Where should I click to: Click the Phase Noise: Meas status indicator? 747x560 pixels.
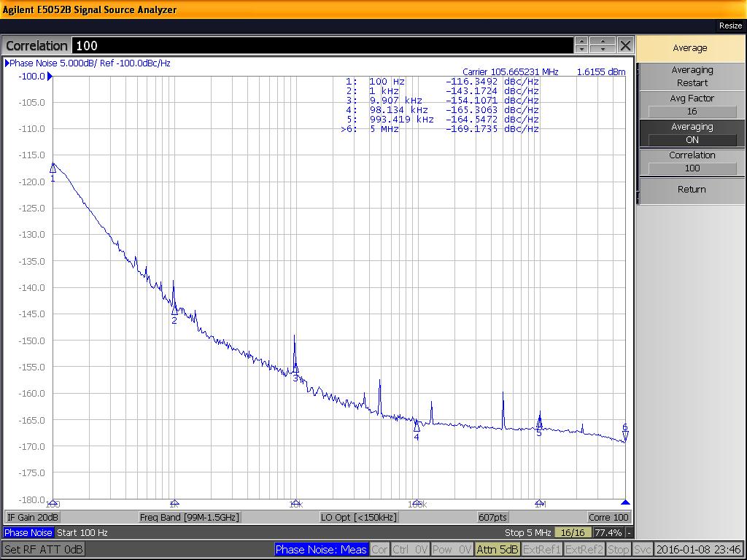[x=321, y=550]
